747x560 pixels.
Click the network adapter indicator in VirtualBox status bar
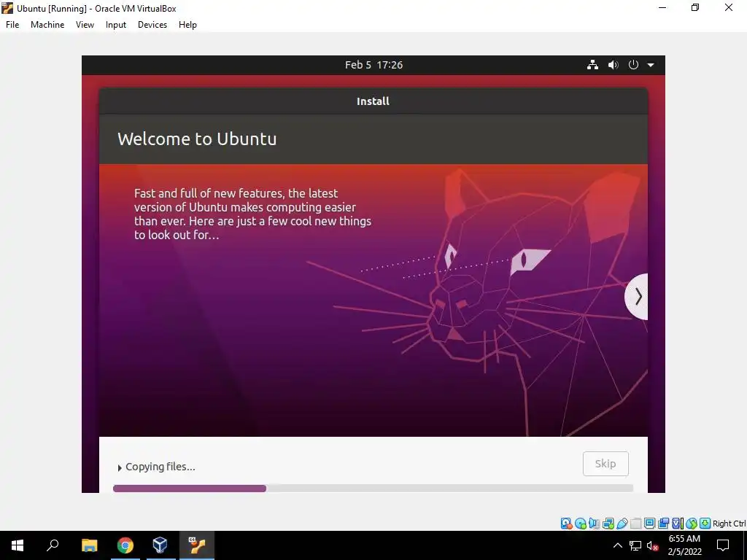coord(608,524)
